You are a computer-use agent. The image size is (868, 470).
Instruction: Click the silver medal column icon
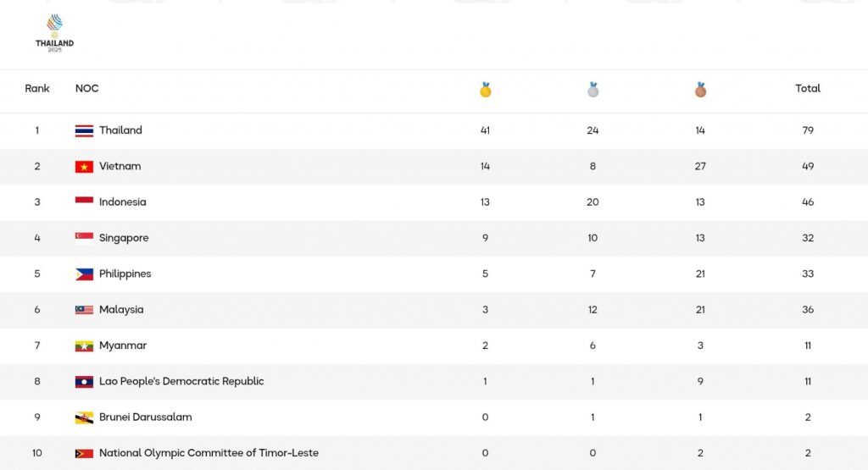(593, 90)
